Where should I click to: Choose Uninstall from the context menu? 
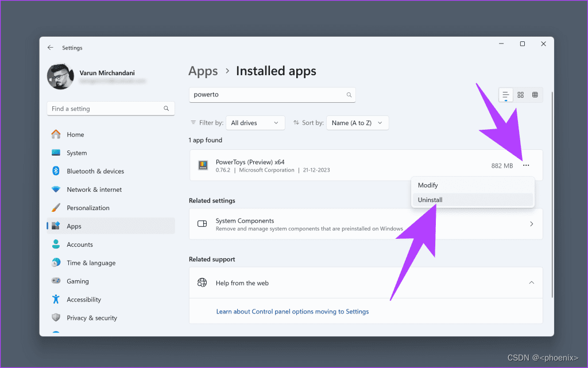(x=473, y=200)
